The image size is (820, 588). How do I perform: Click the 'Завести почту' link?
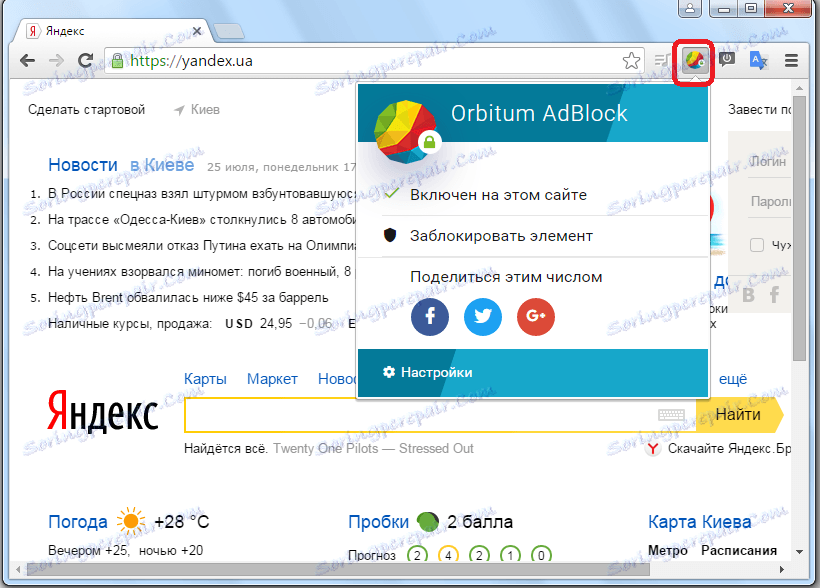coord(759,110)
